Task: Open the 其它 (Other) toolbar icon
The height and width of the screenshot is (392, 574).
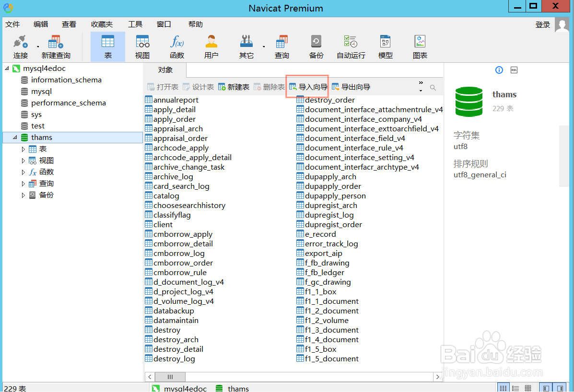Action: point(246,47)
